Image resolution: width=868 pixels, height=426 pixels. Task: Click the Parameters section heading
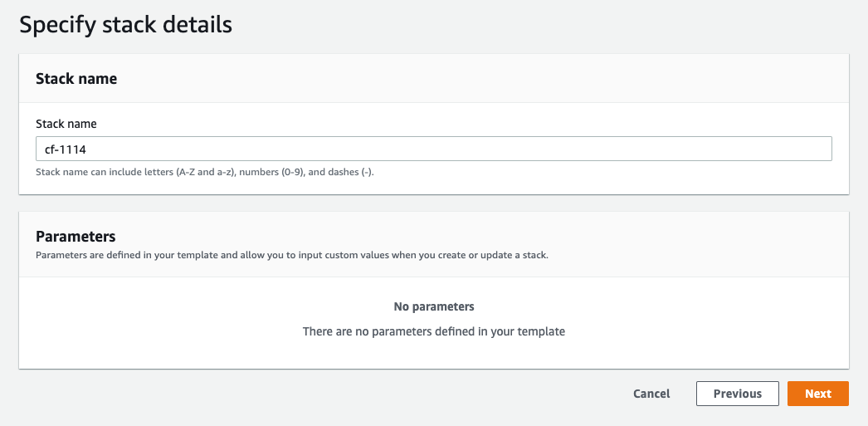(x=76, y=237)
